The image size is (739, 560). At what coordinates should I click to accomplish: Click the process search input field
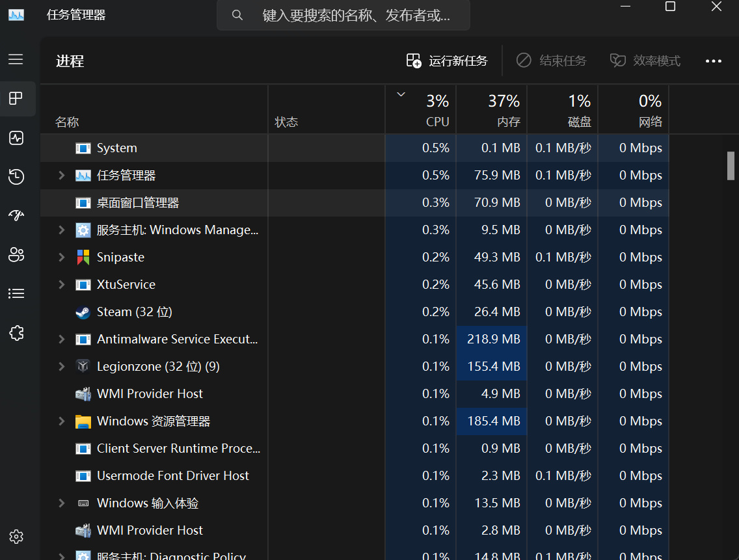click(x=343, y=15)
